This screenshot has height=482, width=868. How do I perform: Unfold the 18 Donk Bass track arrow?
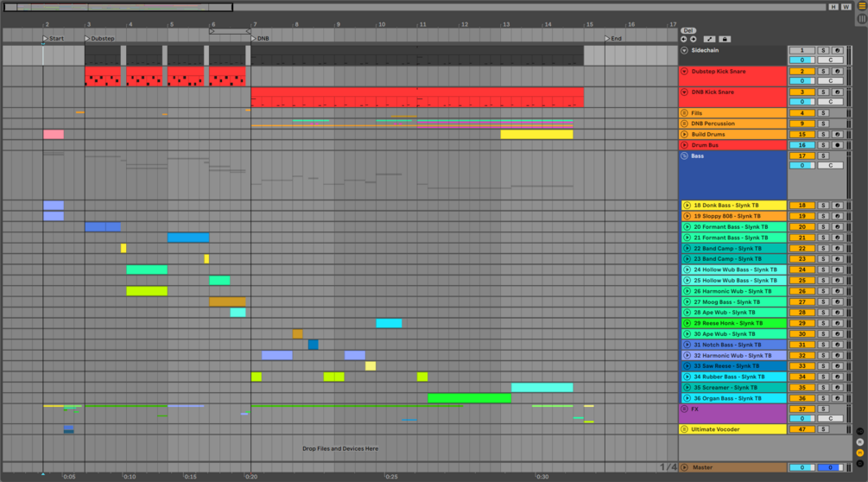tap(687, 206)
